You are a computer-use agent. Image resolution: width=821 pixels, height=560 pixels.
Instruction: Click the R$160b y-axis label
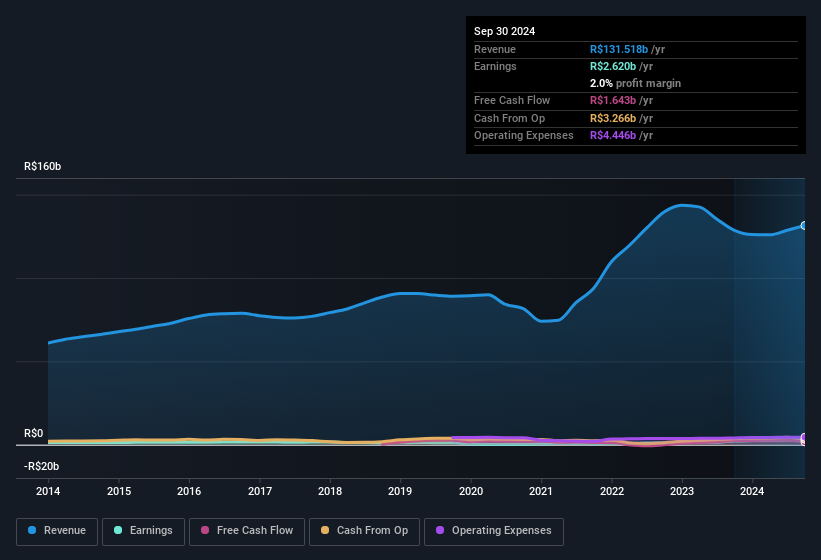42,166
